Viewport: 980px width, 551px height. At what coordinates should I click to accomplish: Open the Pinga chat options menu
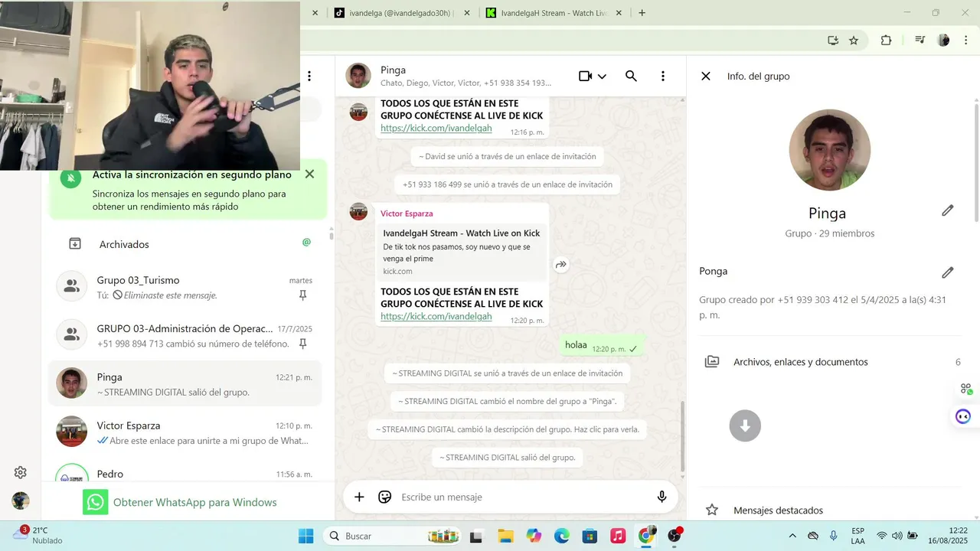tap(663, 76)
